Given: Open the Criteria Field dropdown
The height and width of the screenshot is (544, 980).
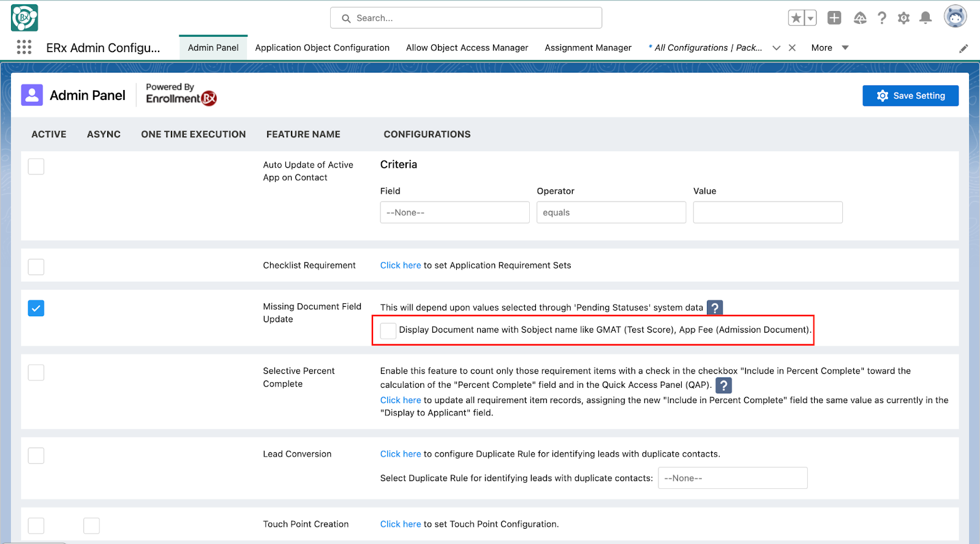Looking at the screenshot, I should (454, 213).
